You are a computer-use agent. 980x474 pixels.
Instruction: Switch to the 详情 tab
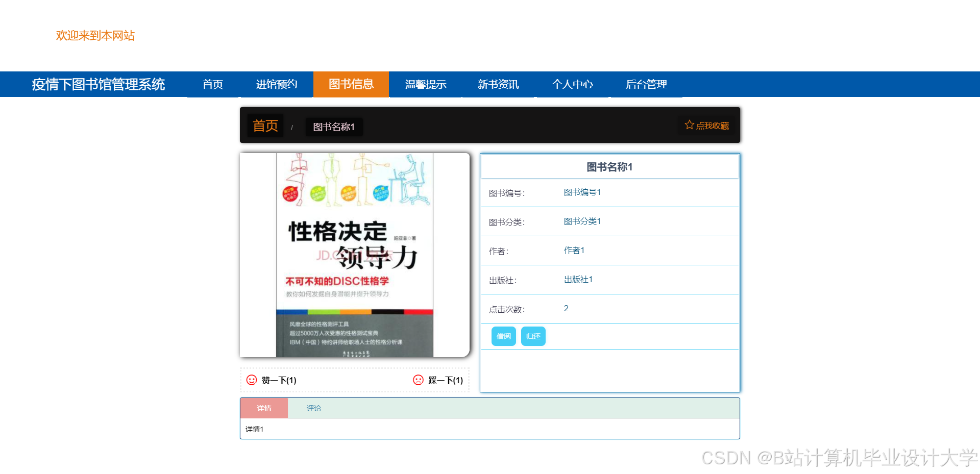(264, 408)
